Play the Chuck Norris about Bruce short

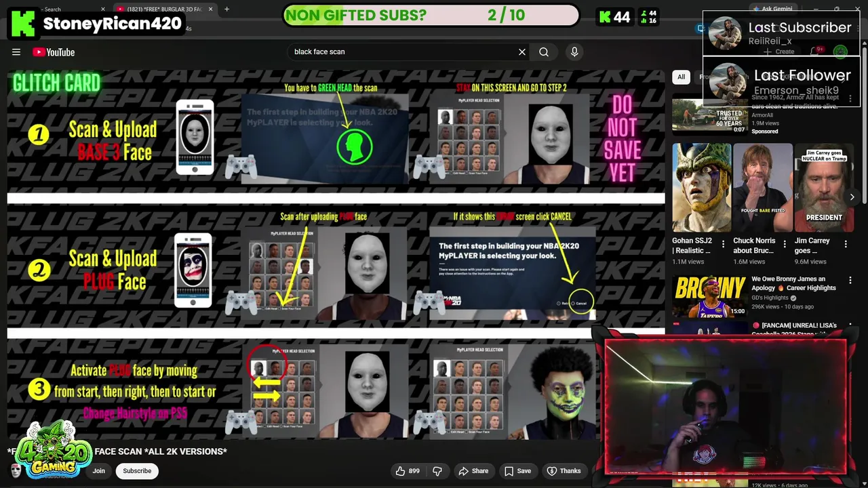coord(762,187)
